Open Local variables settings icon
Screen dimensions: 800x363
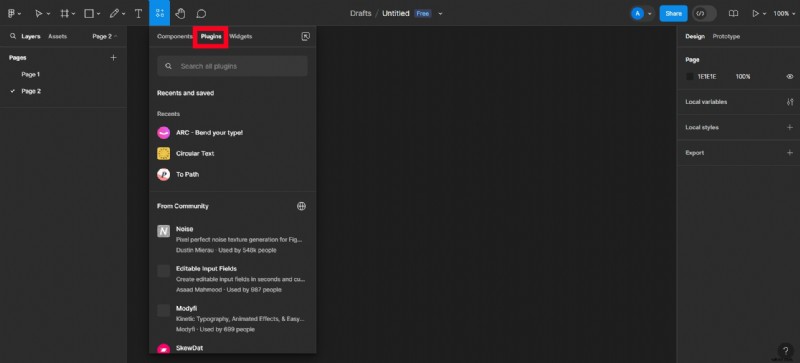[x=790, y=102]
